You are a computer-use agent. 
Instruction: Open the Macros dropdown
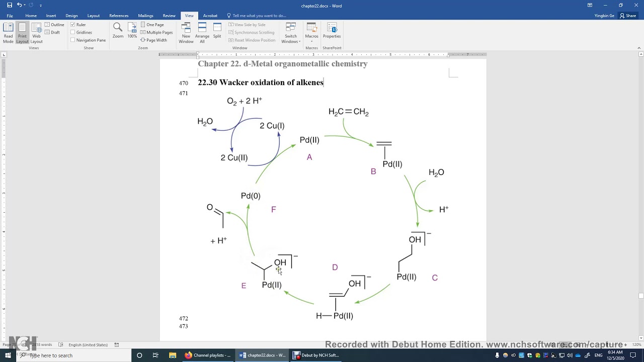click(x=311, y=33)
